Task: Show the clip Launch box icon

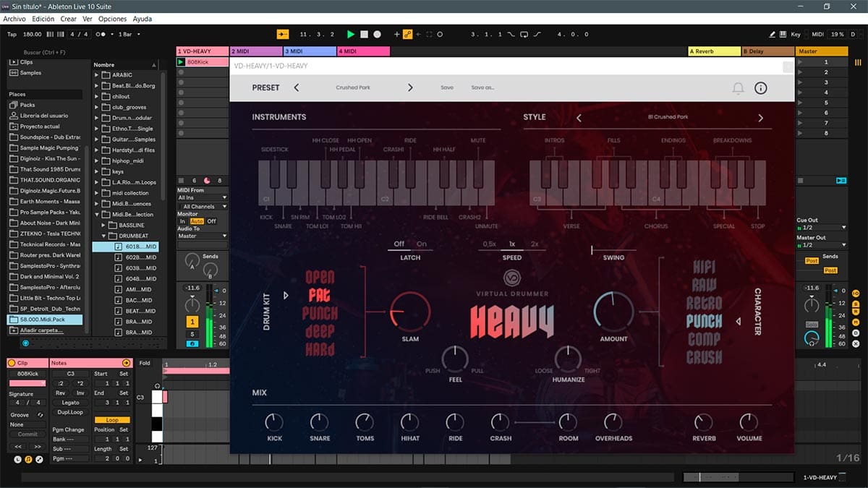Action: coord(18,459)
